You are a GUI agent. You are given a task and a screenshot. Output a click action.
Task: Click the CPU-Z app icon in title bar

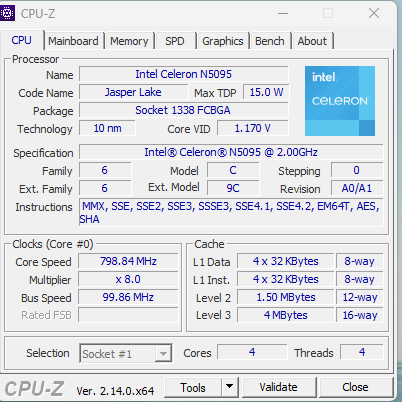click(7, 13)
